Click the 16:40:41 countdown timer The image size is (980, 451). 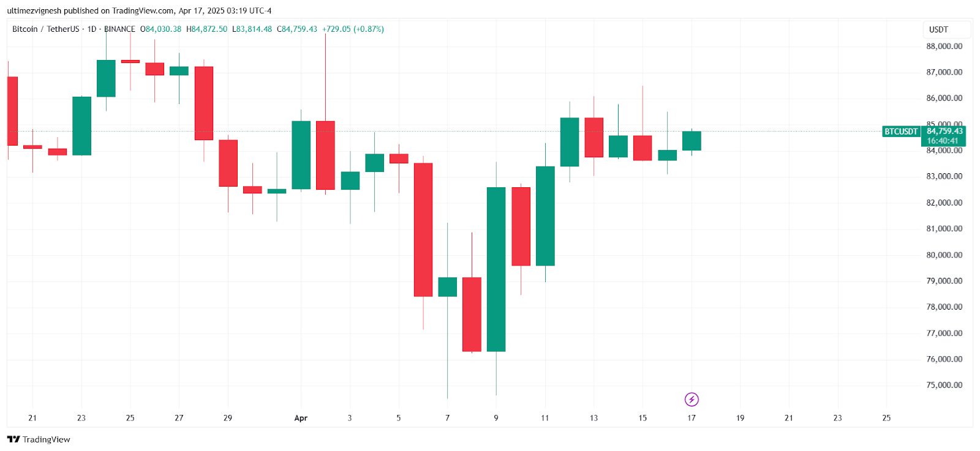pos(943,141)
